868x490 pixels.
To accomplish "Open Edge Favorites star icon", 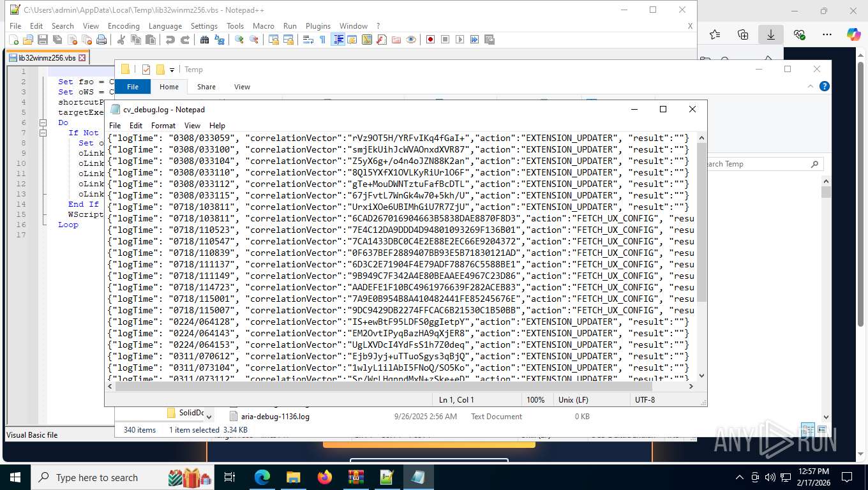I will pos(715,34).
